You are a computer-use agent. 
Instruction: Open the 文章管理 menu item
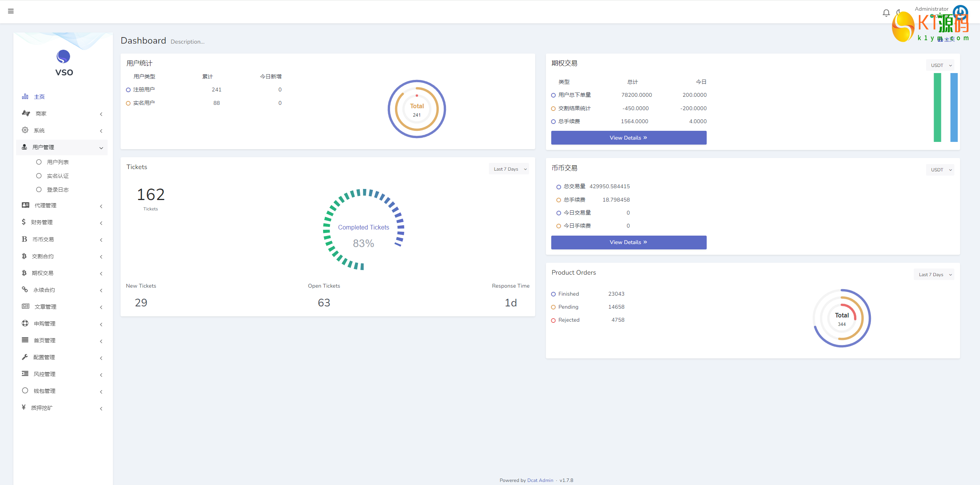(62, 307)
